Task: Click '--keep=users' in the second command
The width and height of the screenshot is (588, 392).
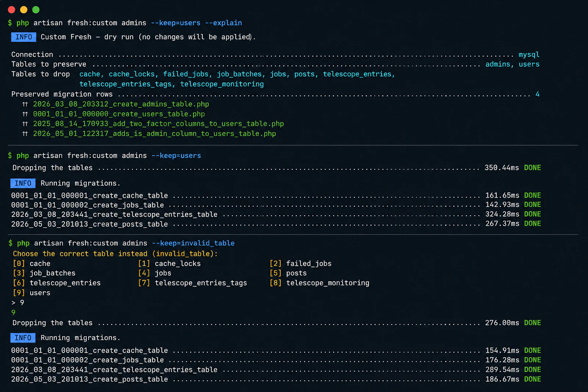Action: pyautogui.click(x=176, y=156)
